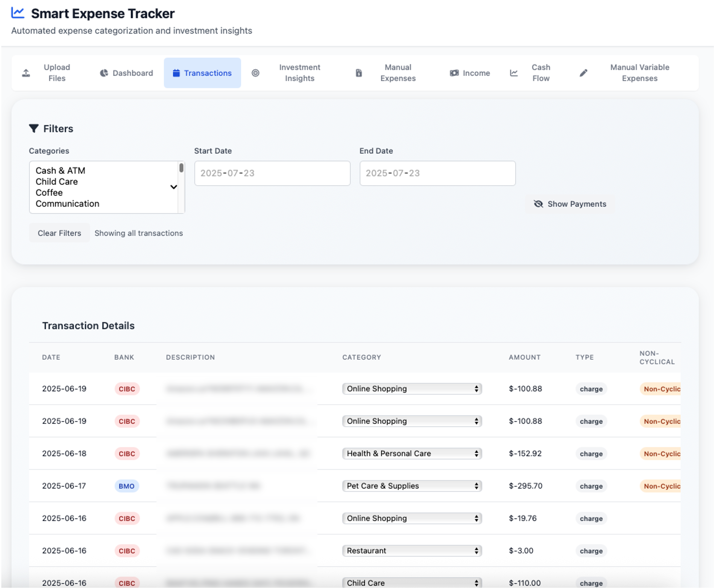Select Coffee in the Categories list
This screenshot has height=588, width=714.
click(x=49, y=193)
